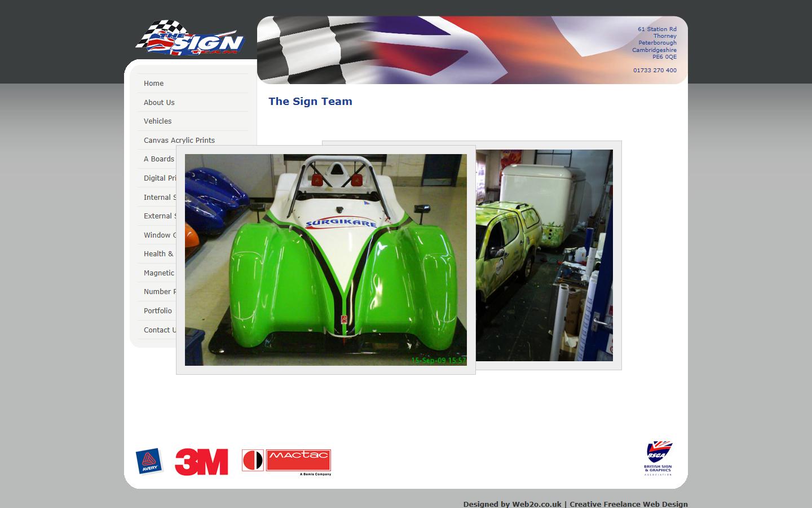The image size is (812, 508).
Task: Select the Portfolio menu item
Action: pyautogui.click(x=157, y=311)
